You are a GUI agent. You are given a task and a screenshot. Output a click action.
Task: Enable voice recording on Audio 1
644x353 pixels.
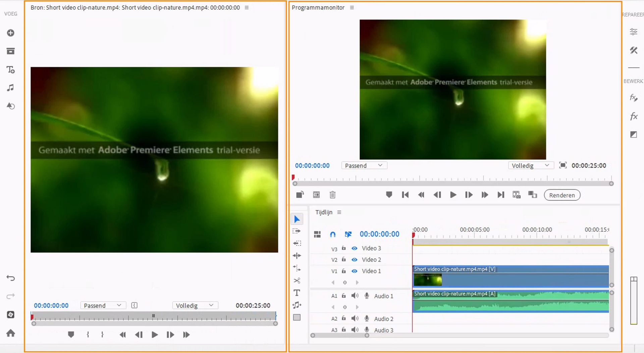coord(367,296)
